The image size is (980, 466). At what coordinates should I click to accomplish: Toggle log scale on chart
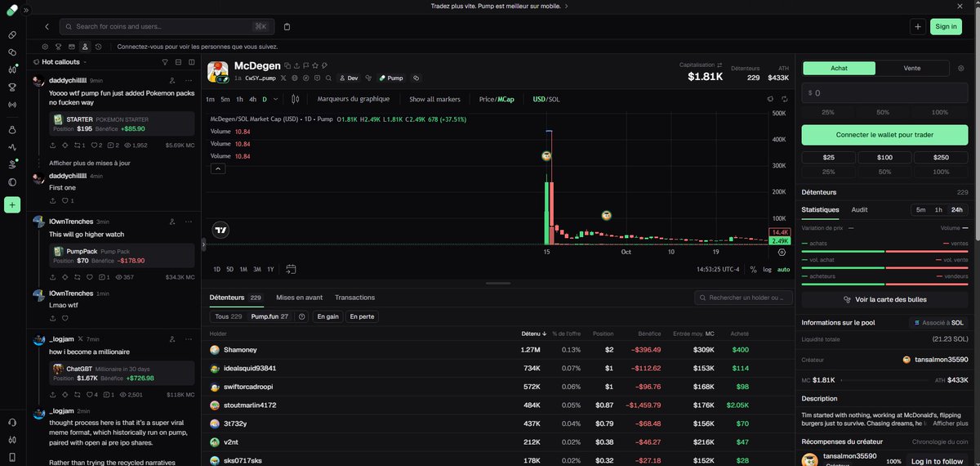point(766,269)
